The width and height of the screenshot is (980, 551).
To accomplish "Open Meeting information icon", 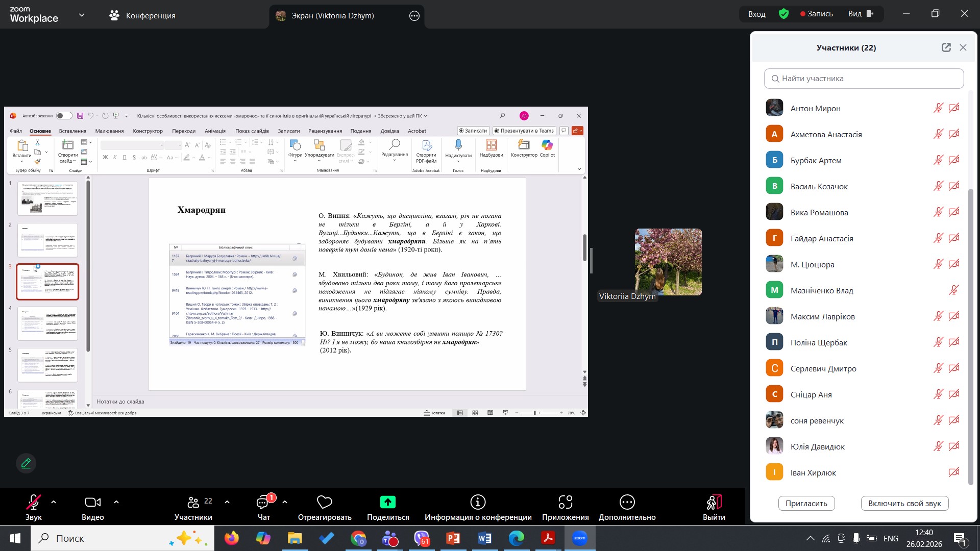I will tap(478, 503).
